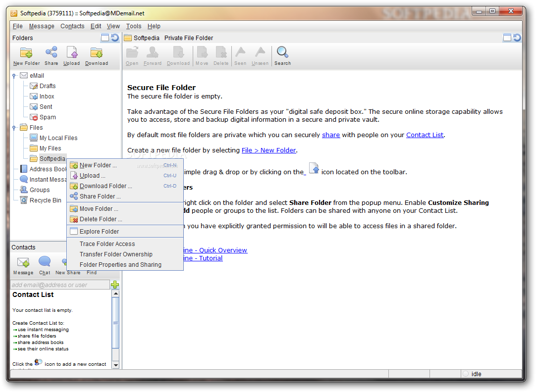
Task: Click the green plus add-contact icon
Action: point(115,285)
